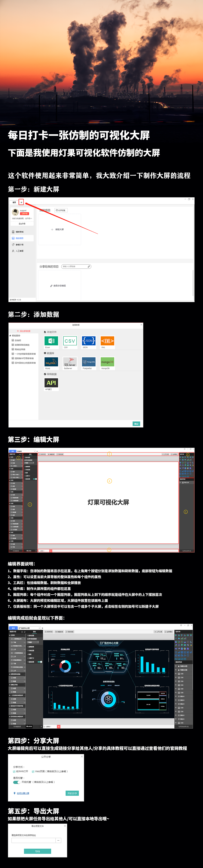Screen dimensions: 203x868
Task: Click 刷新数据 in the 工厂监控中心大屏 editor toolbar
Action: coord(69,632)
